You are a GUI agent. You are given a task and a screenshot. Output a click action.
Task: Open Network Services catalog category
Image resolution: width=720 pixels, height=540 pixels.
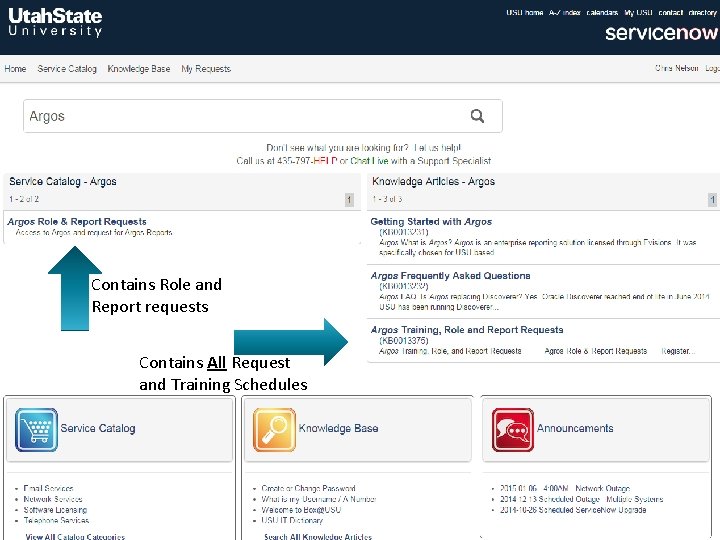[x=53, y=499]
